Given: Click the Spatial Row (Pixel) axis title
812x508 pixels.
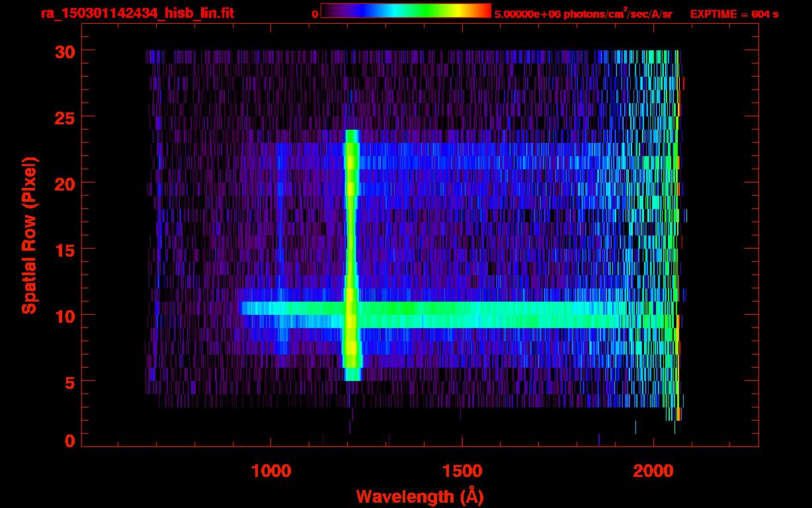Looking at the screenshot, I should point(28,235).
